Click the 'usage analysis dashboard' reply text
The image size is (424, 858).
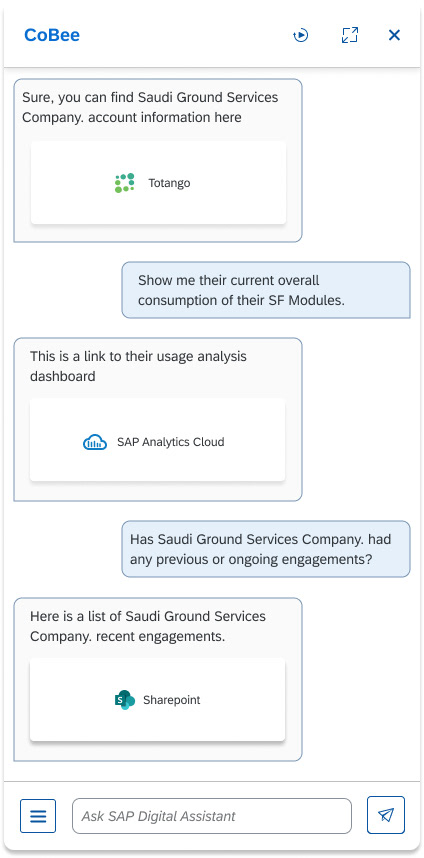138,366
